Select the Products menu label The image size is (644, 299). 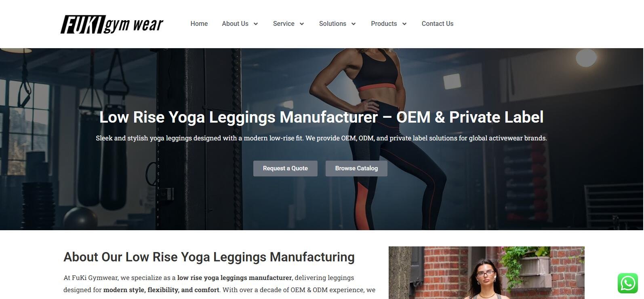(384, 24)
